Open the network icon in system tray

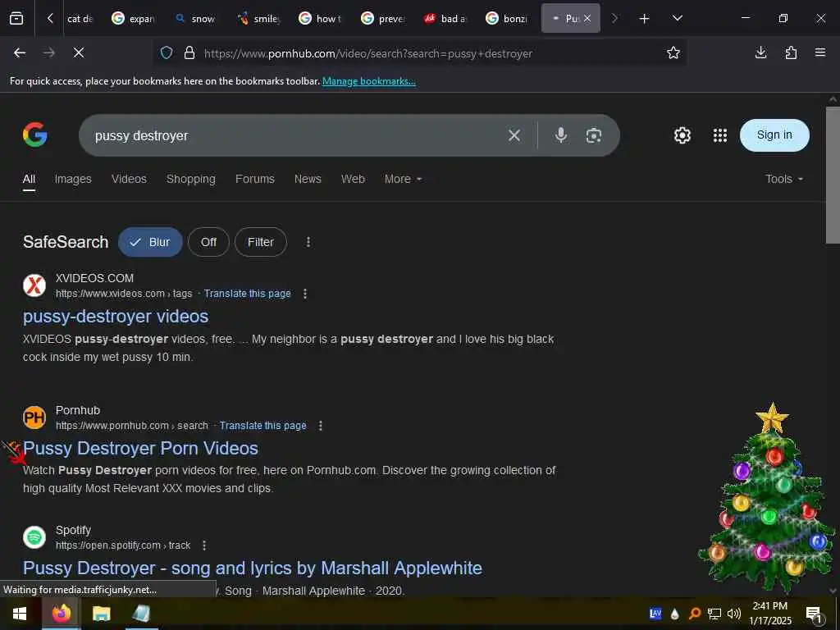714,614
